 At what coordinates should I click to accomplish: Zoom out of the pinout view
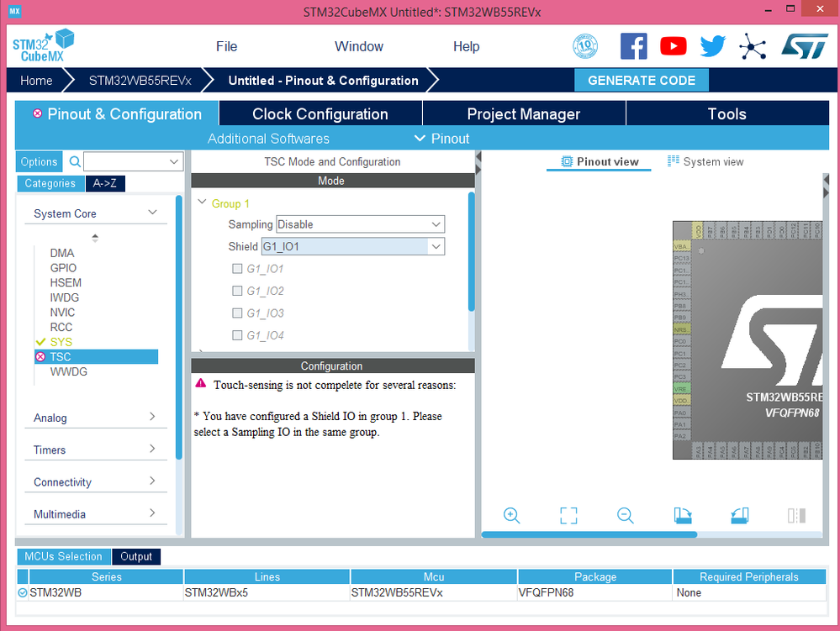[626, 515]
